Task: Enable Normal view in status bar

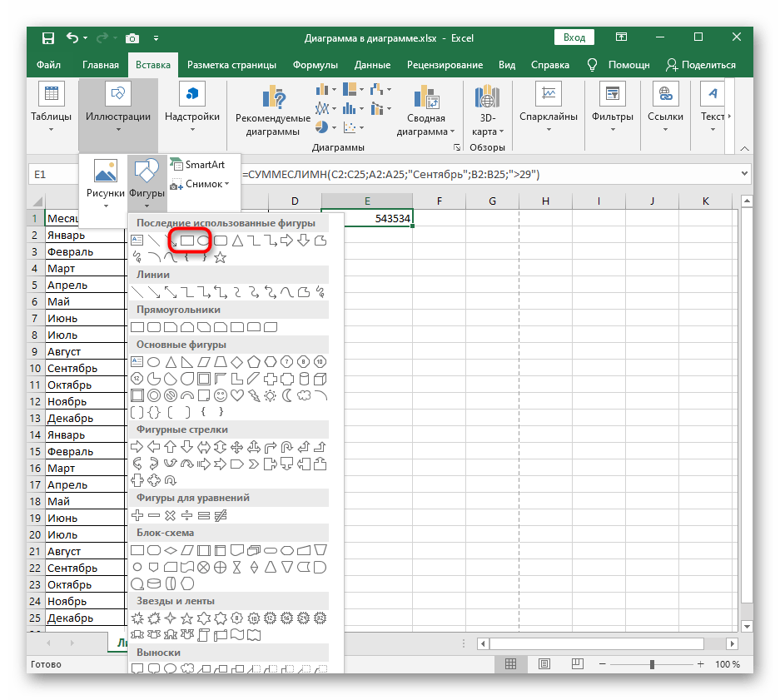Action: (509, 664)
